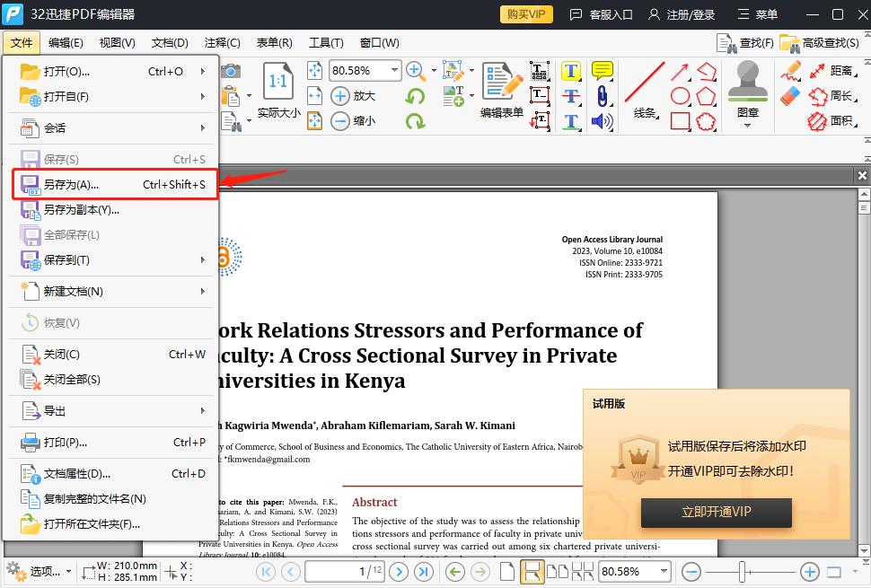Toggle the continuous page layout mode

pyautogui.click(x=532, y=571)
